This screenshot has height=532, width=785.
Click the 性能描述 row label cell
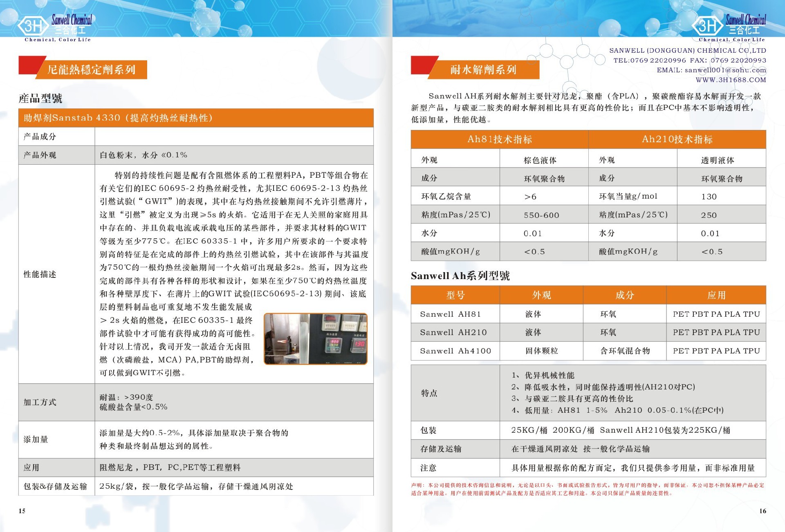pyautogui.click(x=40, y=274)
